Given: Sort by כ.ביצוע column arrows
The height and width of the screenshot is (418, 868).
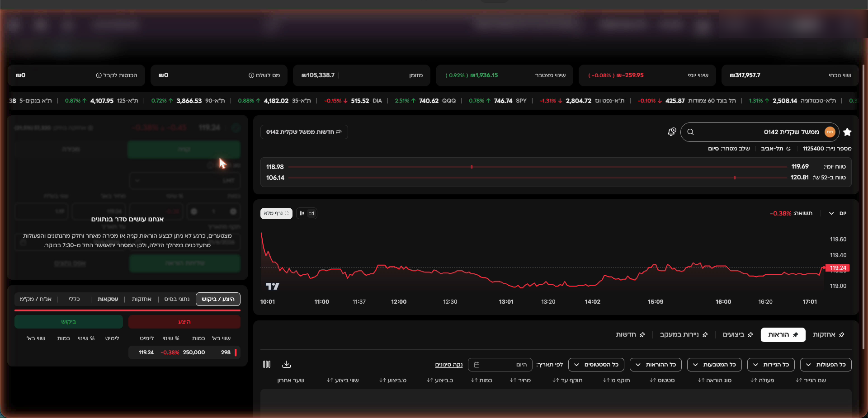Looking at the screenshot, I should pos(430,380).
